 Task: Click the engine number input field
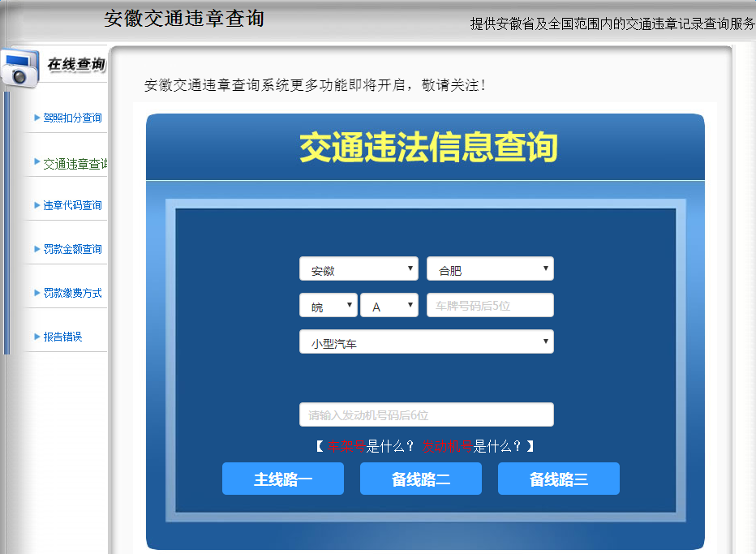click(x=426, y=414)
